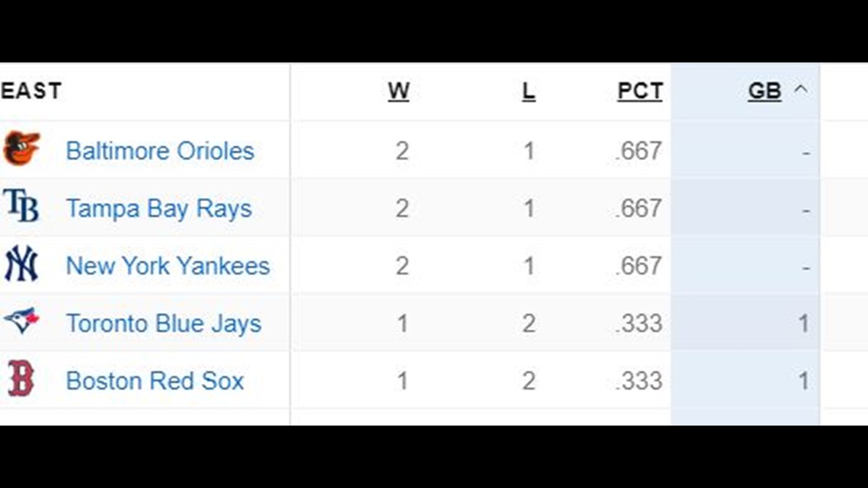Sort standings by the W column
868x488 pixels.
(398, 91)
